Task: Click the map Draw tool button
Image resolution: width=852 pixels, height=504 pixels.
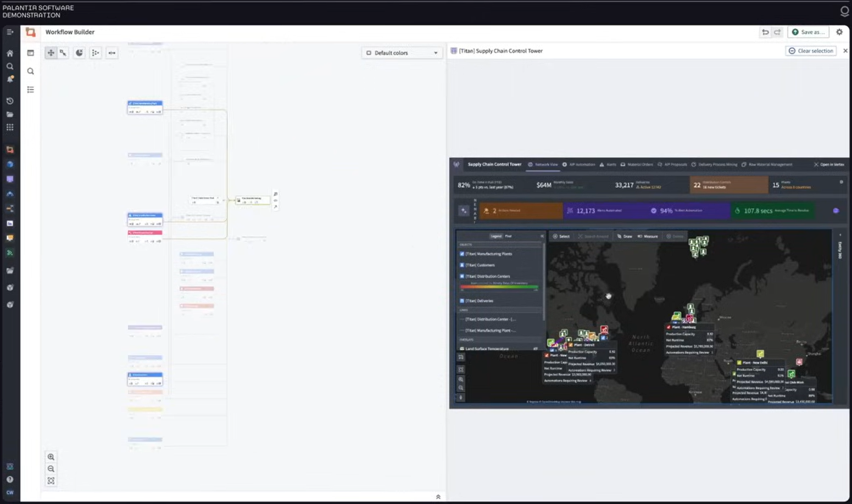Action: pos(625,236)
